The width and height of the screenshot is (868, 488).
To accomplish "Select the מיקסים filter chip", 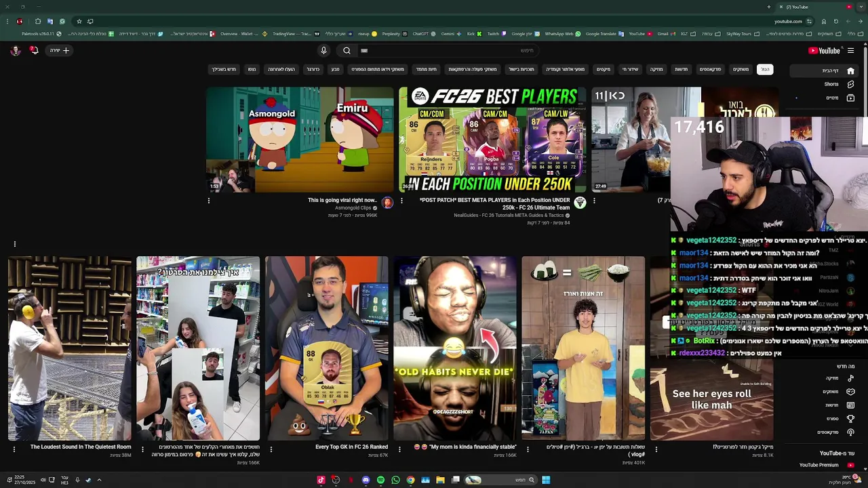I will click(x=604, y=69).
